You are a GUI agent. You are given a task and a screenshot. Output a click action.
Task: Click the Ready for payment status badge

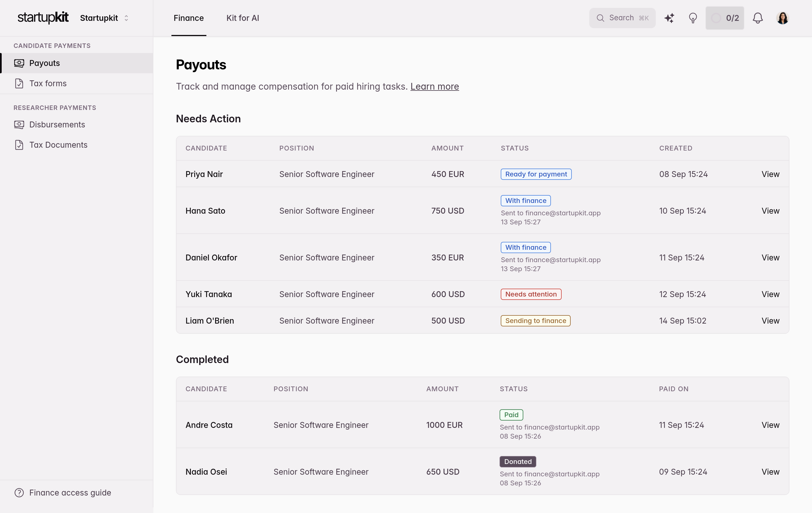pos(536,174)
